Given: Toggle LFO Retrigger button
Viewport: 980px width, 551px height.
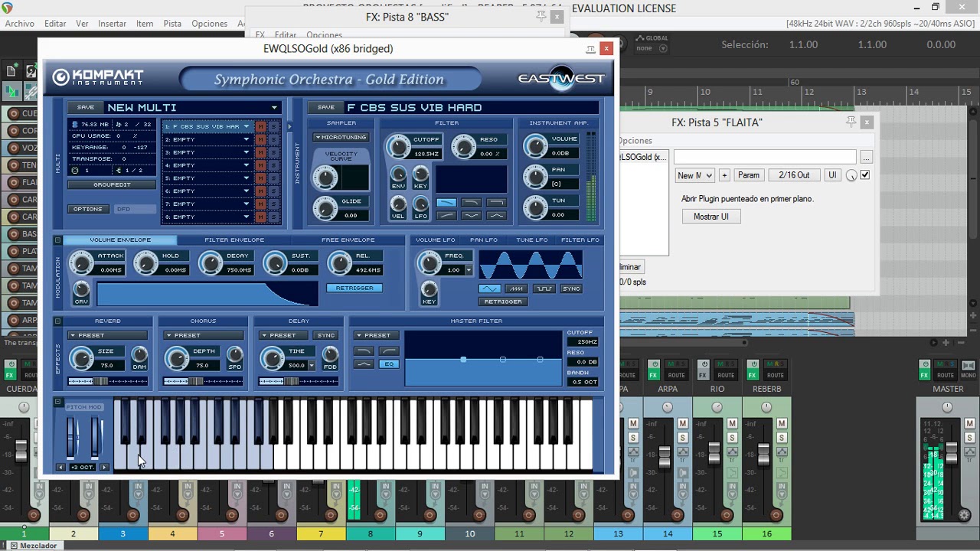Looking at the screenshot, I should tap(503, 302).
